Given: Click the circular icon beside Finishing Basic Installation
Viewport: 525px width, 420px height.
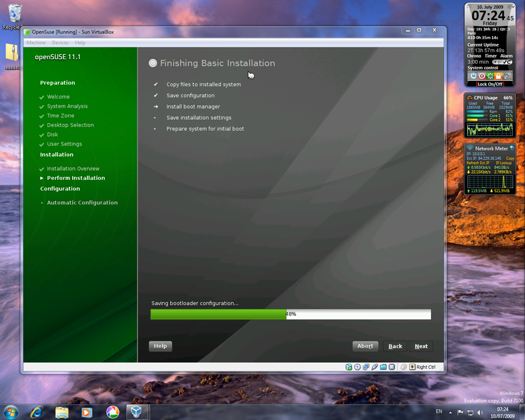Looking at the screenshot, I should (x=153, y=63).
